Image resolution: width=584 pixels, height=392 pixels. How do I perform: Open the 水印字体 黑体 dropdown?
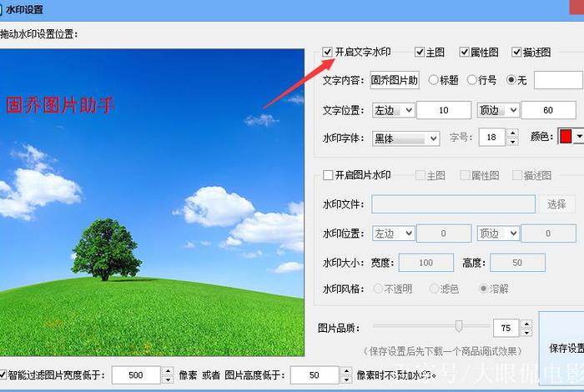point(406,138)
